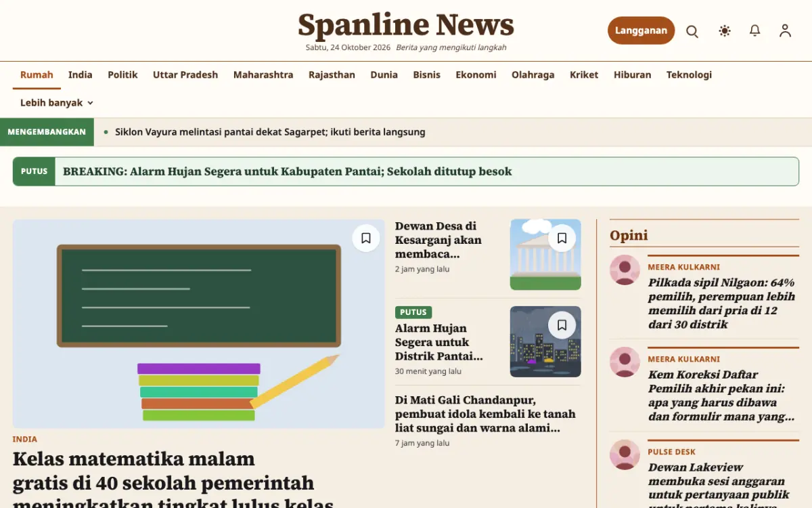812x508 pixels.
Task: Click the date Sabtu, 24 Oktober 2026
Action: point(348,47)
